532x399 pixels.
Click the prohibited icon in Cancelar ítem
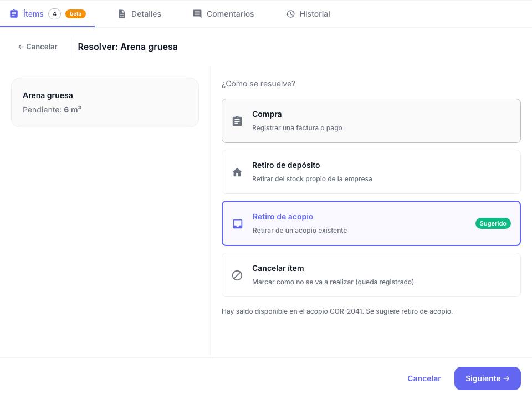[237, 275]
